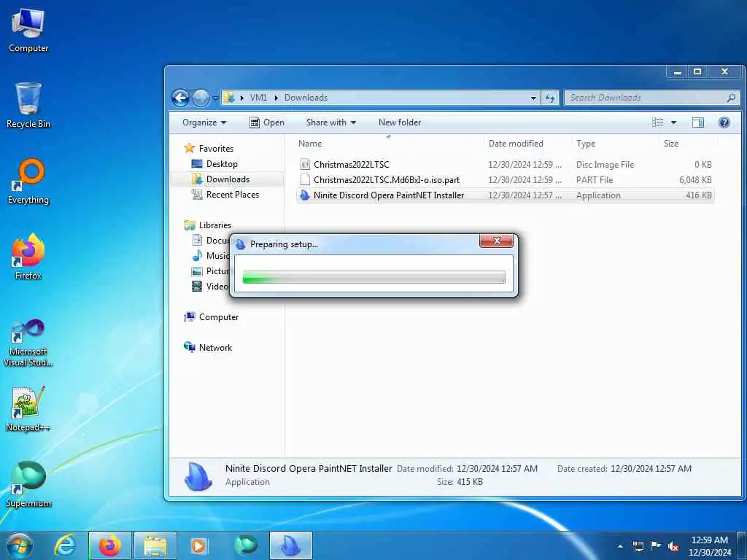The height and width of the screenshot is (560, 747).
Task: Select the Everything search desktop shortcut
Action: pos(28,182)
